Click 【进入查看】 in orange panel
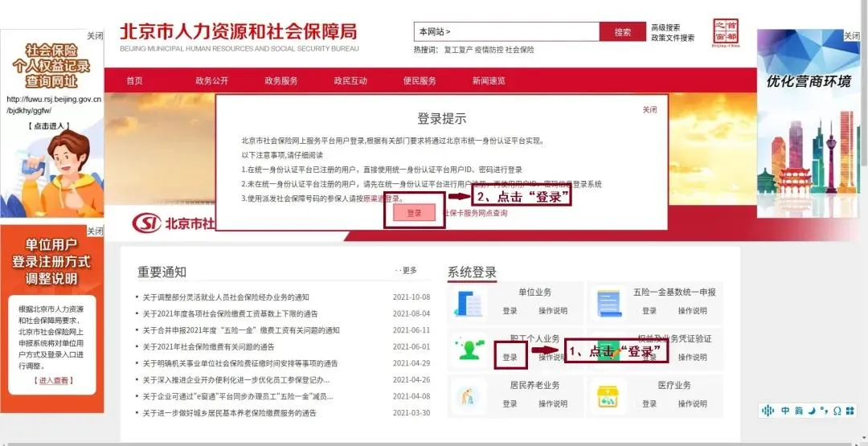 (x=54, y=381)
